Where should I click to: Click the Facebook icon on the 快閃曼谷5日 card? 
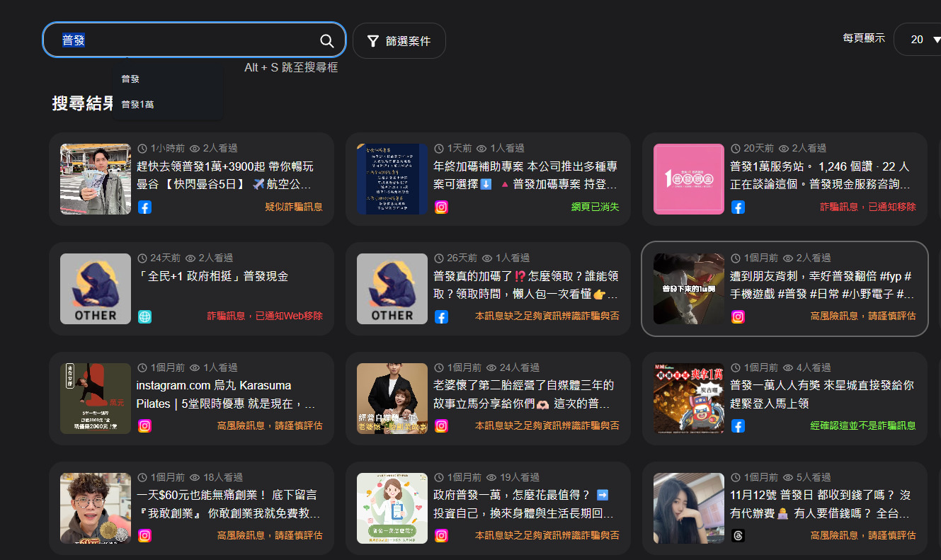[x=144, y=207]
